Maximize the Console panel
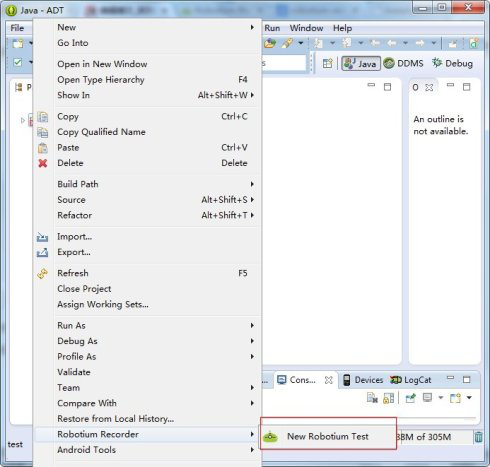This screenshot has width=490, height=467. 467,380
